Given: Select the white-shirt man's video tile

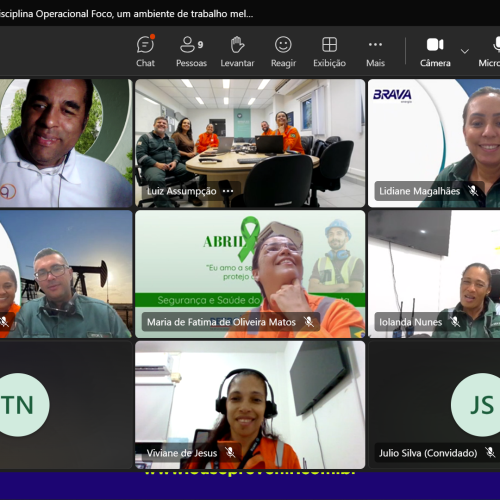Looking at the screenshot, I should [66, 143].
